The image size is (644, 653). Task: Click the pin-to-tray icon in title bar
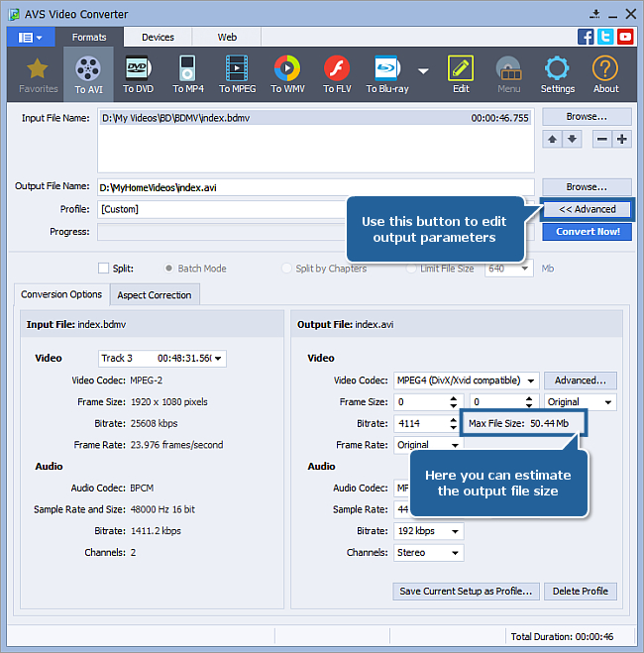[x=594, y=14]
